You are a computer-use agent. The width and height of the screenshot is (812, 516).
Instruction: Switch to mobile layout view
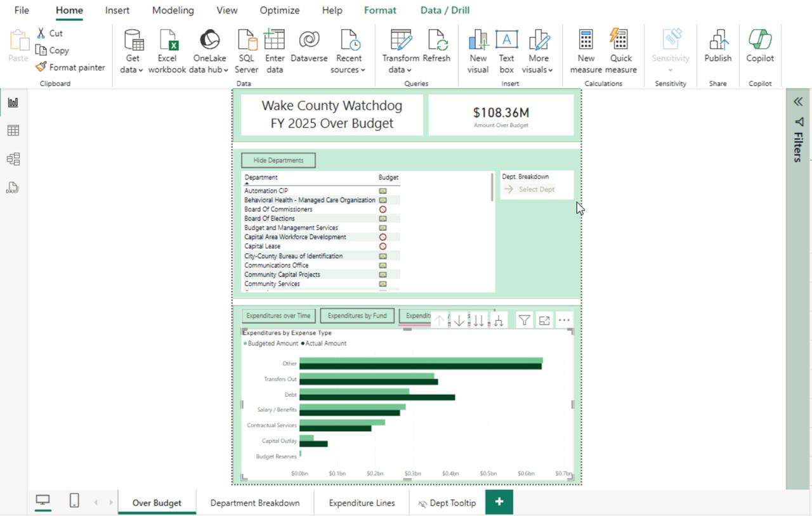(74, 501)
